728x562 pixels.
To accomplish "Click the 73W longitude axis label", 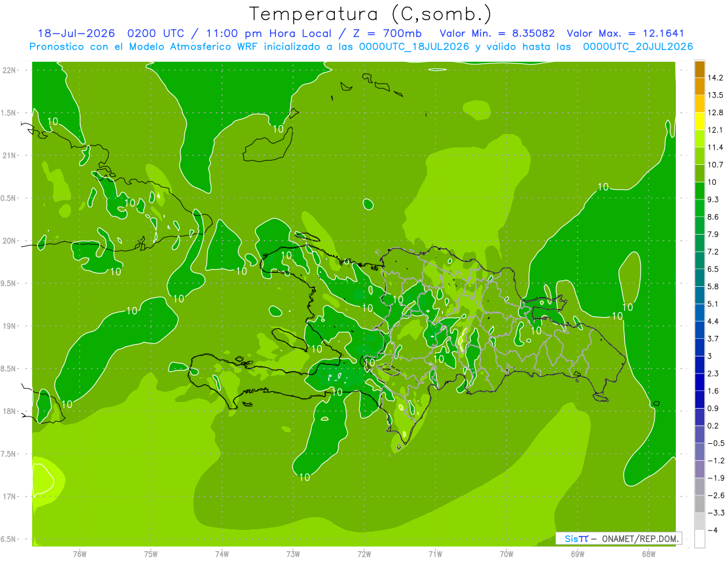I will (x=293, y=553).
